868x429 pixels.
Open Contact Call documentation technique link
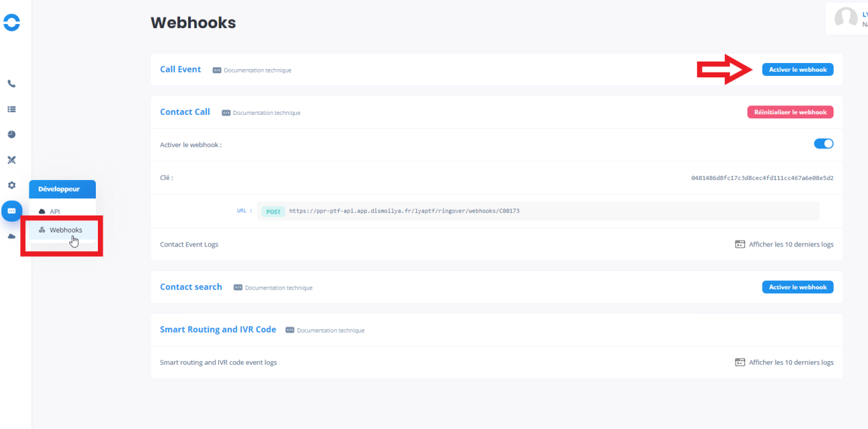coord(266,113)
